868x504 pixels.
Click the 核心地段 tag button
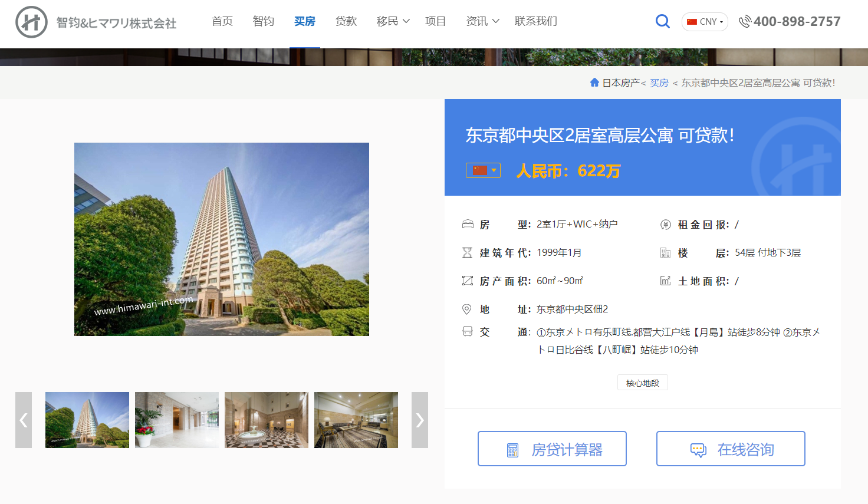pyautogui.click(x=643, y=383)
